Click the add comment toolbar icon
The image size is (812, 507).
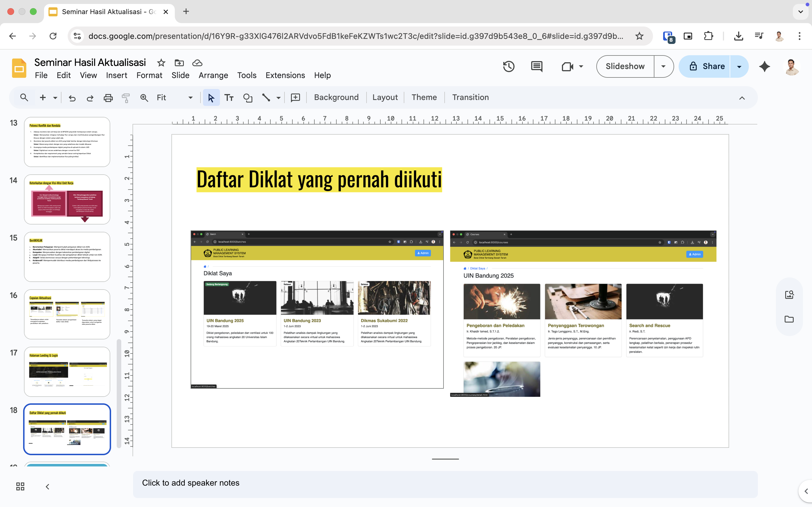(x=295, y=97)
